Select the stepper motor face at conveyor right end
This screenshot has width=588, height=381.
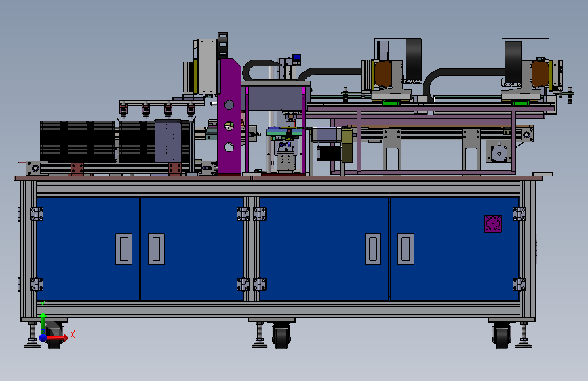[498, 153]
